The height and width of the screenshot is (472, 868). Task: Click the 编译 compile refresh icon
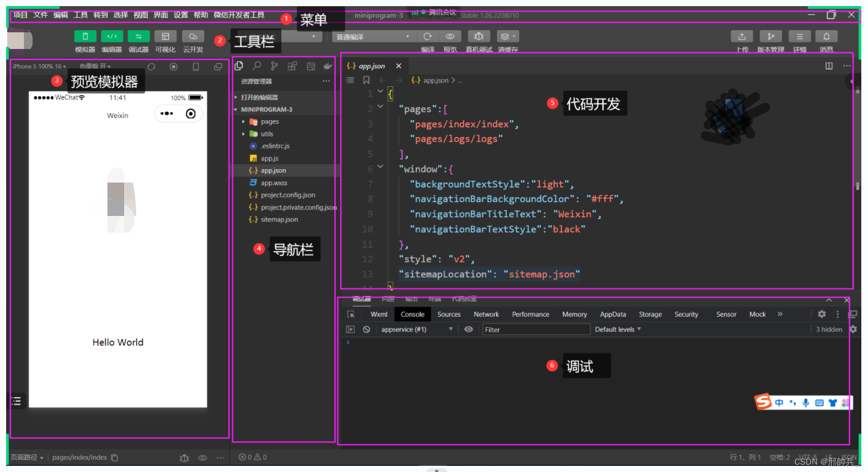pos(428,36)
